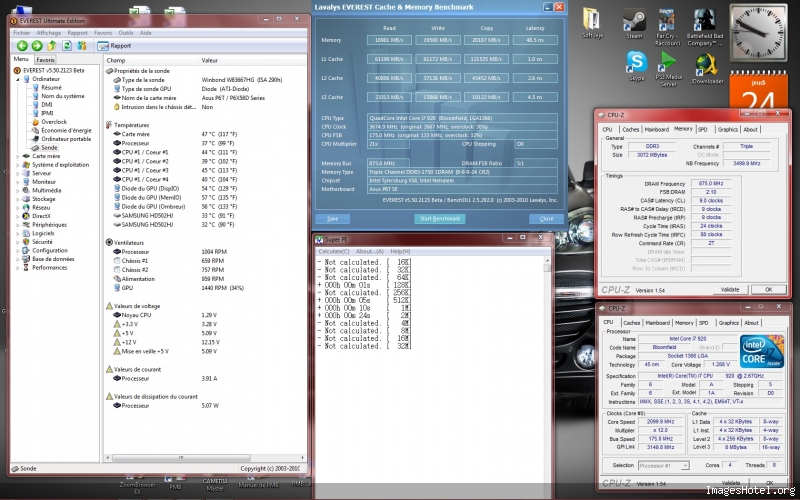Expand the Carte mère tree node
This screenshot has width=800, height=500.
click(x=16, y=156)
